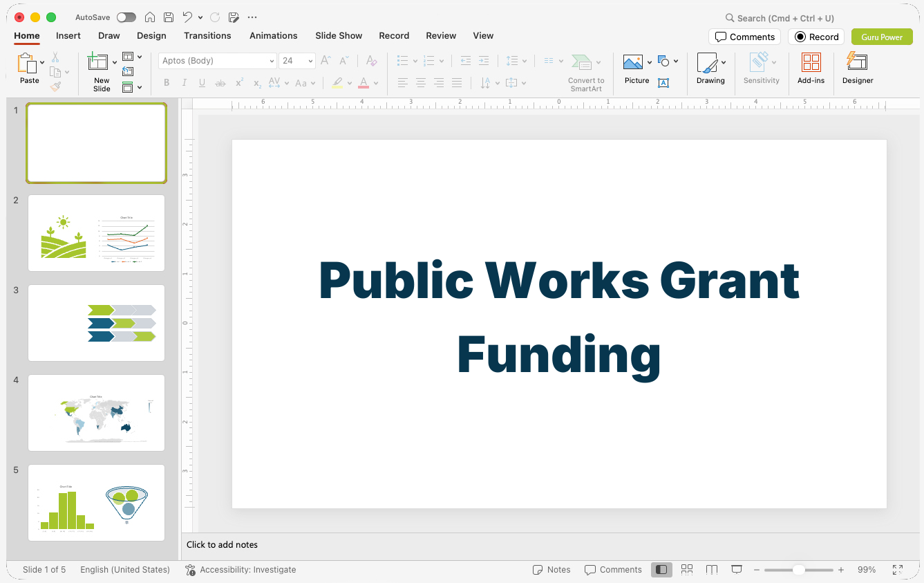Open the Insert tab
This screenshot has height=583, width=924.
click(x=68, y=35)
